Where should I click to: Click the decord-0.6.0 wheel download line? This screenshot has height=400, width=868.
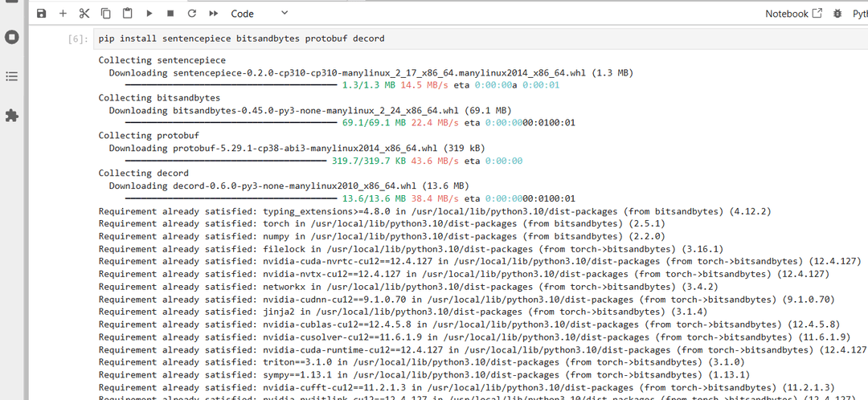(289, 186)
